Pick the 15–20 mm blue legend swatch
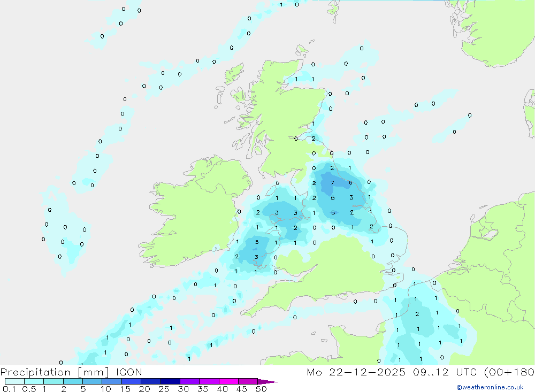The image size is (535, 392). [132, 381]
